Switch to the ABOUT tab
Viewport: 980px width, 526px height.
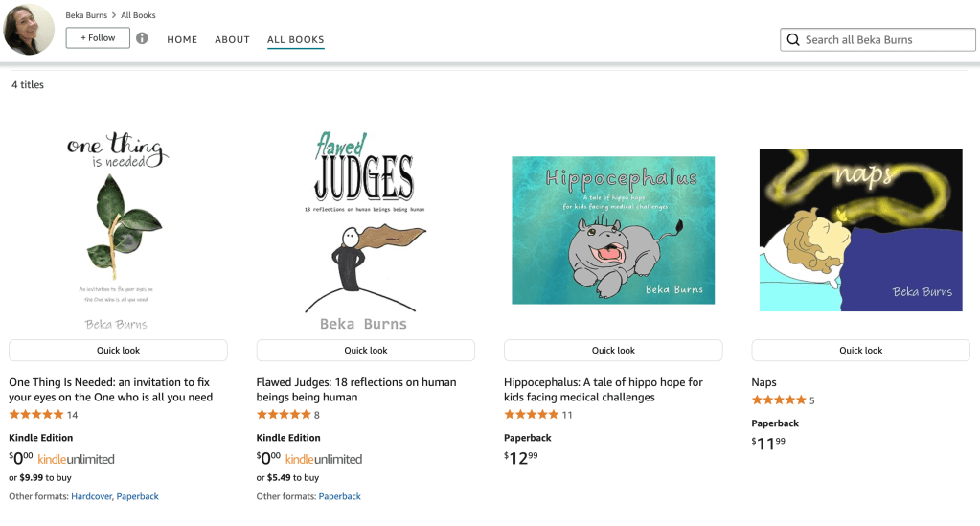click(x=232, y=39)
